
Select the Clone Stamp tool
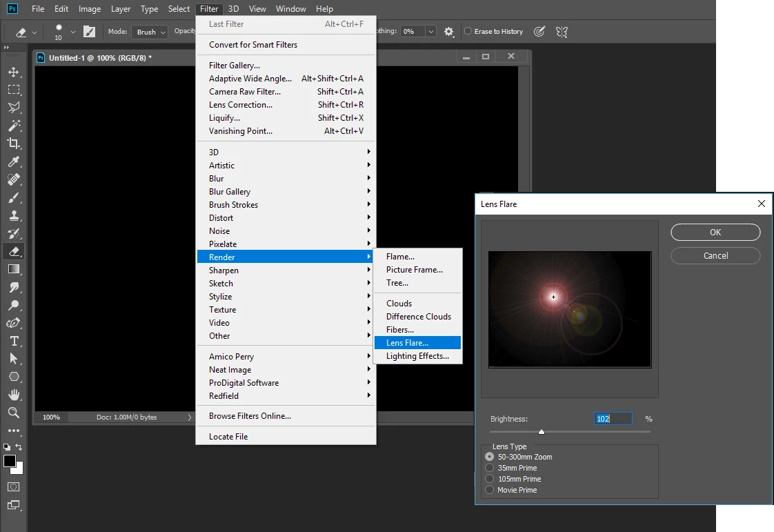[14, 215]
